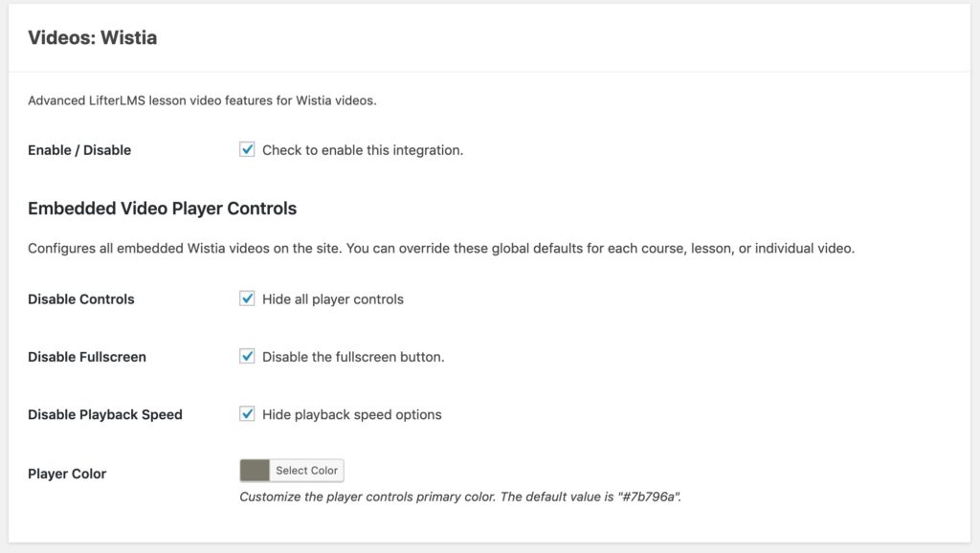
Task: Click the 'Configures all embedded Wistia videos' description
Action: pos(440,248)
